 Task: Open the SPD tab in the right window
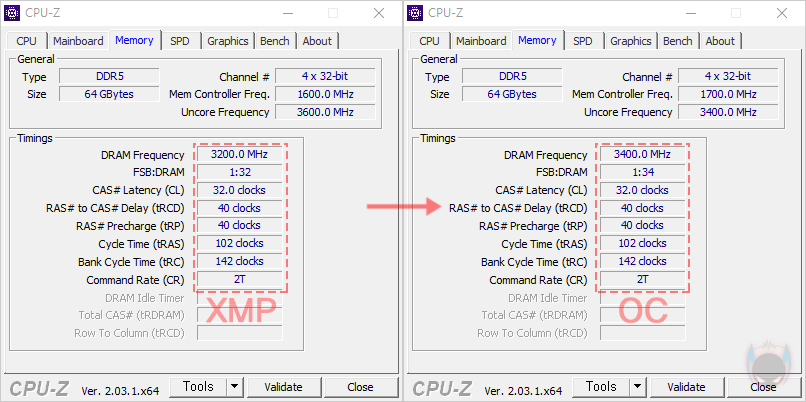[x=583, y=41]
